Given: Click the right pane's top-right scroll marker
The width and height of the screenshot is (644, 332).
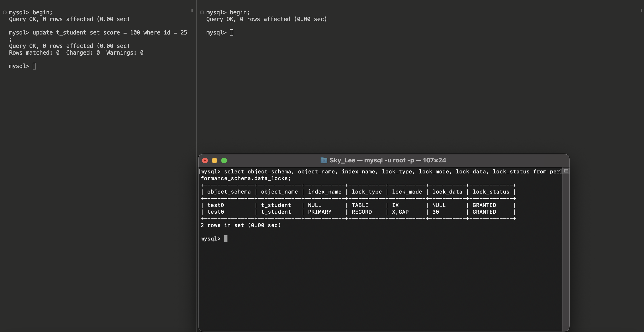Looking at the screenshot, I should [641, 11].
